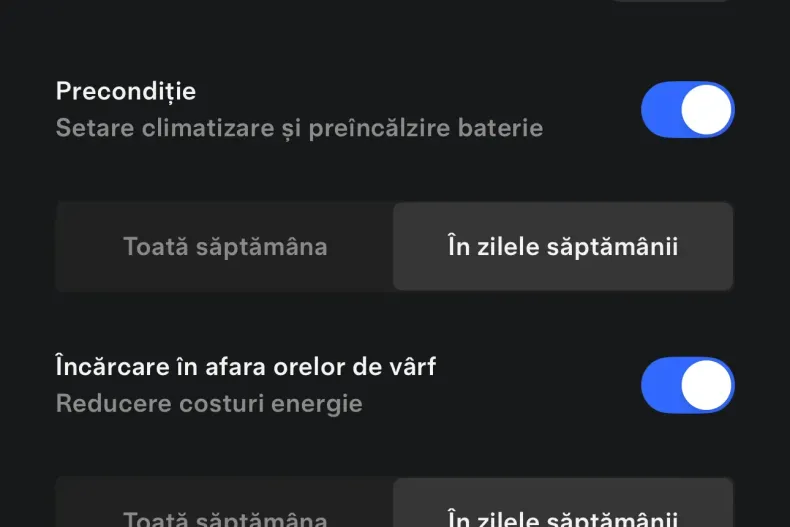Select Toată săptămâna under Precondiție
The width and height of the screenshot is (790, 527).
pos(225,247)
